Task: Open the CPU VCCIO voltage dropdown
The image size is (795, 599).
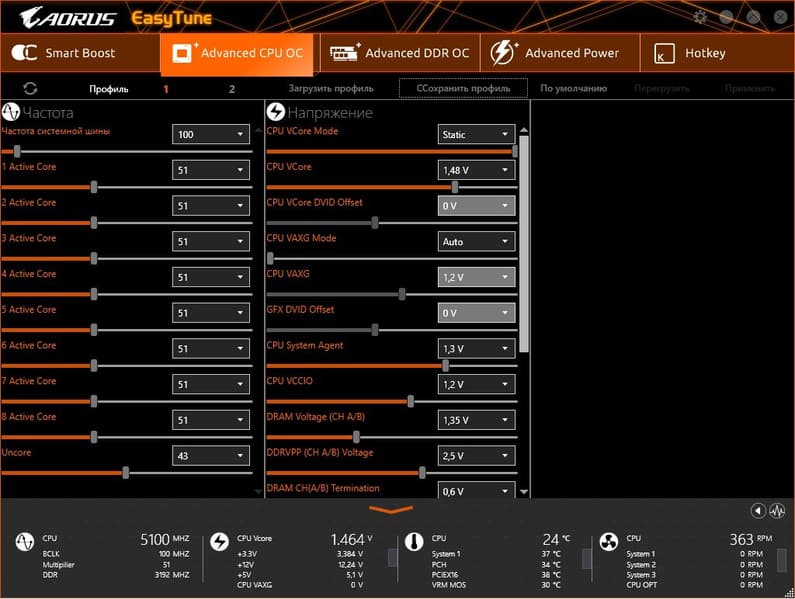Action: tap(476, 384)
